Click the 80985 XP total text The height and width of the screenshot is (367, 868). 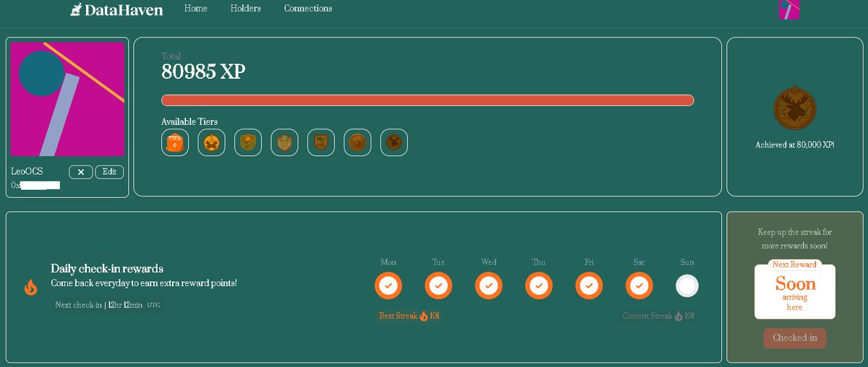coord(203,72)
